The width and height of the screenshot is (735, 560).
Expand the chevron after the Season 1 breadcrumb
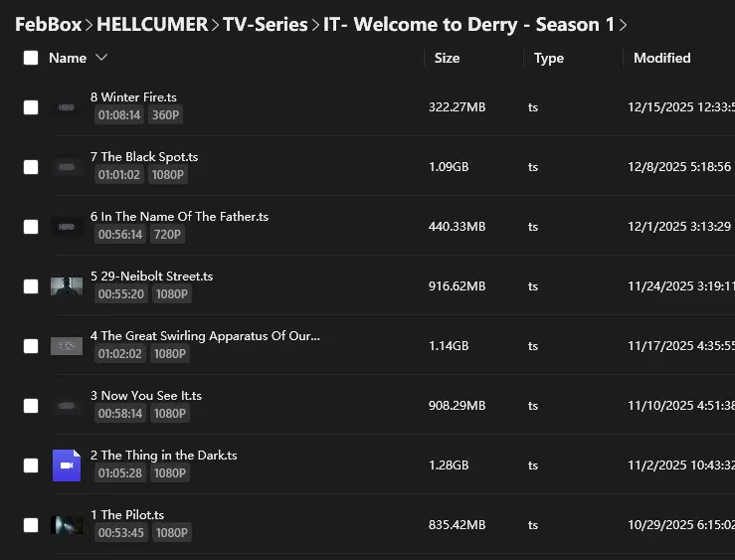(x=623, y=25)
